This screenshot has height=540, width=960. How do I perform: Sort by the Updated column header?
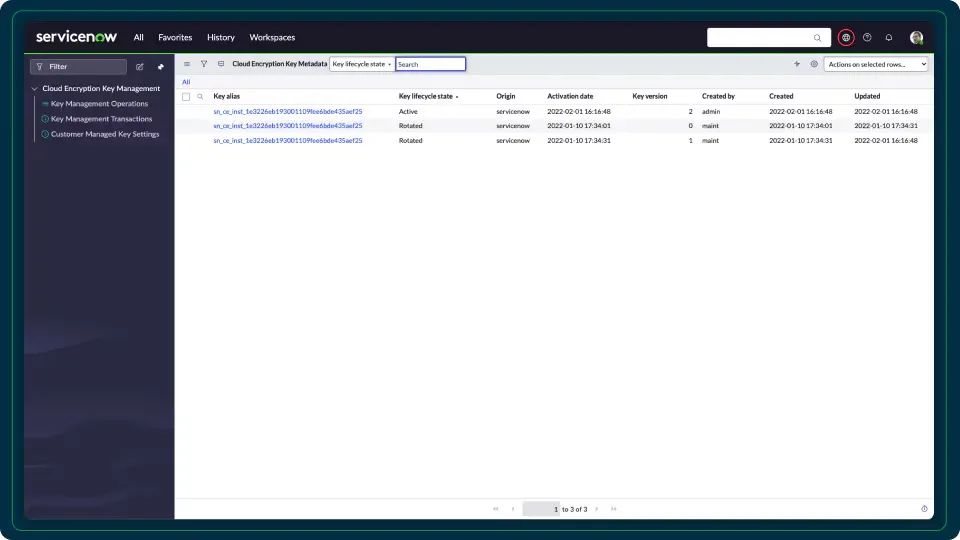(x=867, y=96)
